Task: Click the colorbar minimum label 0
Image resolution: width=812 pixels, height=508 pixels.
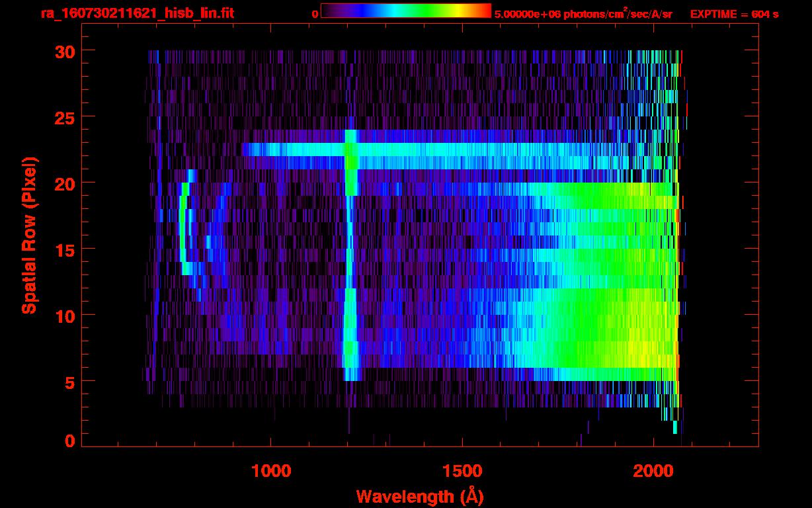Action: click(x=315, y=14)
